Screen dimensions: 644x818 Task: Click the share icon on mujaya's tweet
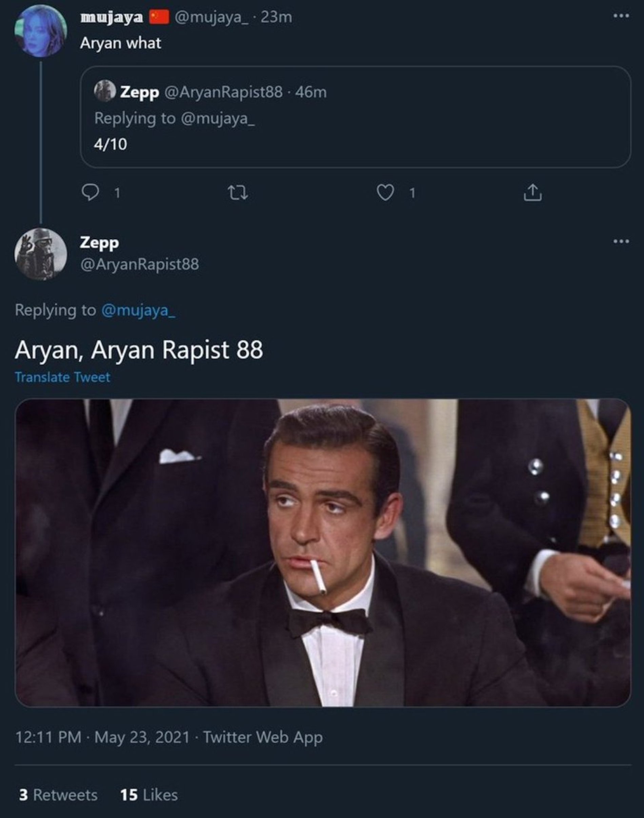click(x=532, y=193)
